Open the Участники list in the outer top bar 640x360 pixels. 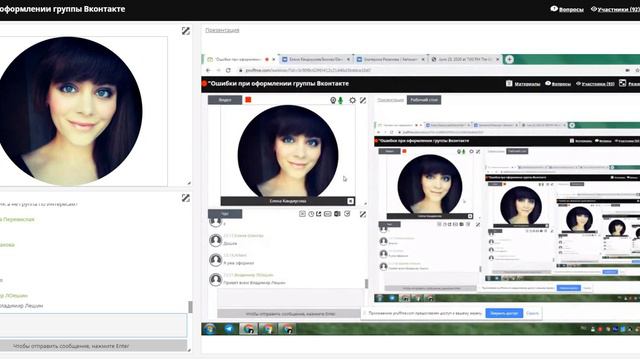(616, 9)
